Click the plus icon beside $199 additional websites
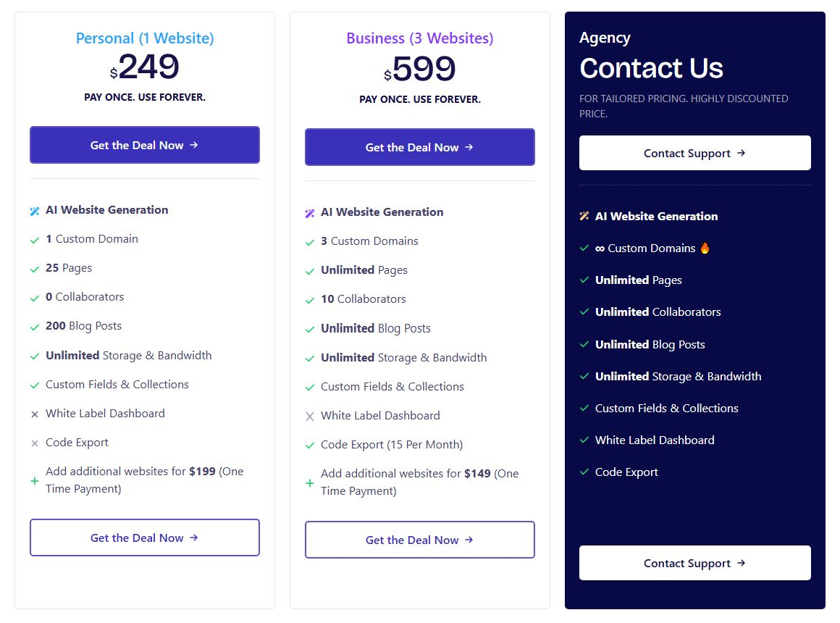The width and height of the screenshot is (840, 623). point(35,481)
